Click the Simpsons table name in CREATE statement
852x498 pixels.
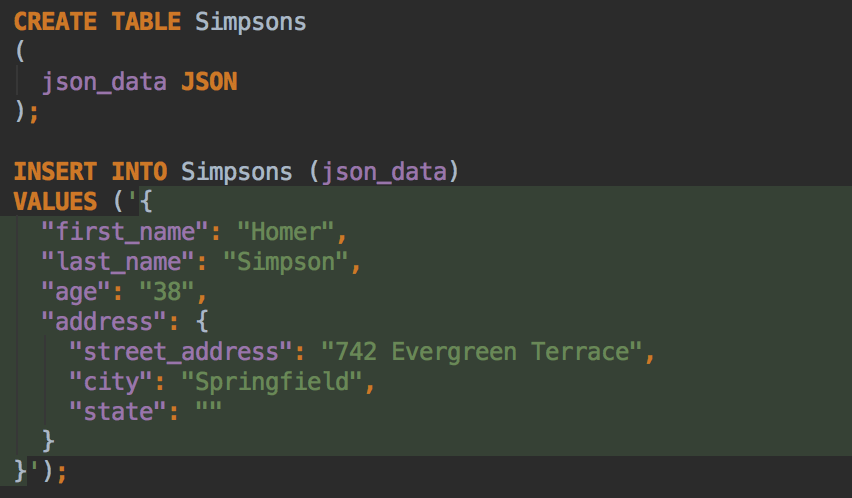point(251,21)
